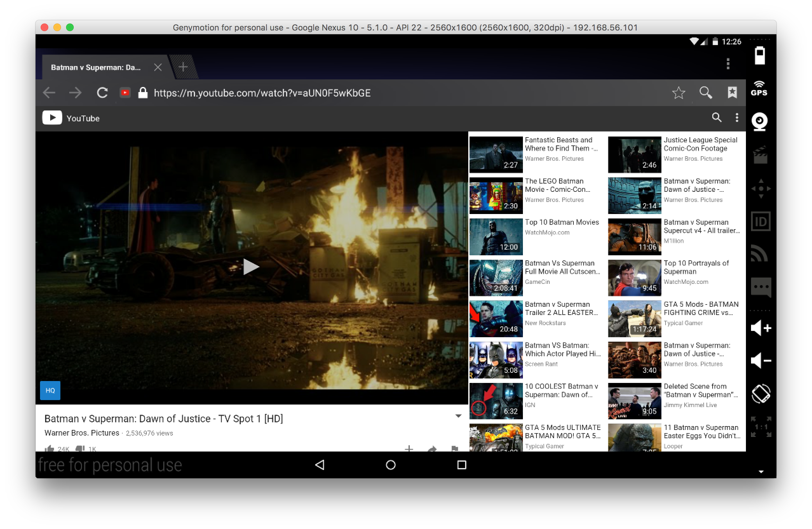Rotate the device screen
Viewport: 812px width, 529px height.
click(x=761, y=394)
